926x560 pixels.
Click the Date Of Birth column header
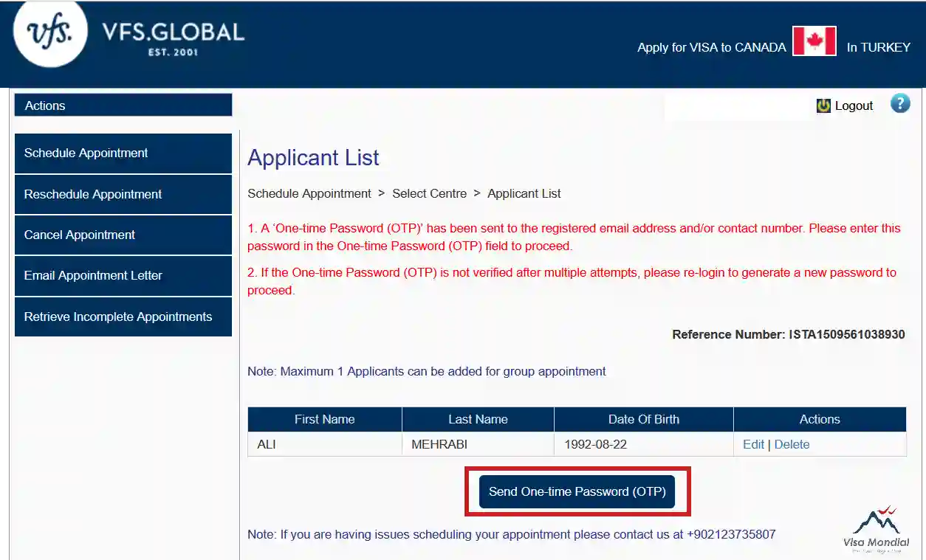point(643,419)
